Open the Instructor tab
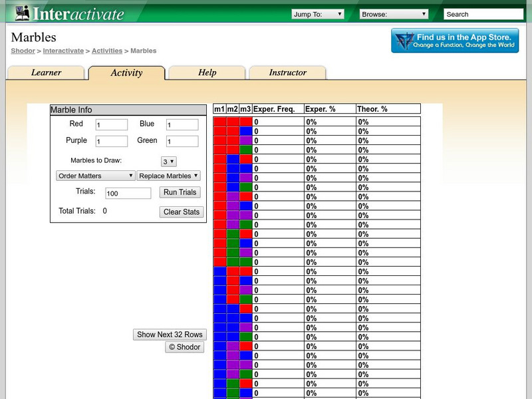Viewport: 532px width, 399px height. pyautogui.click(x=287, y=72)
